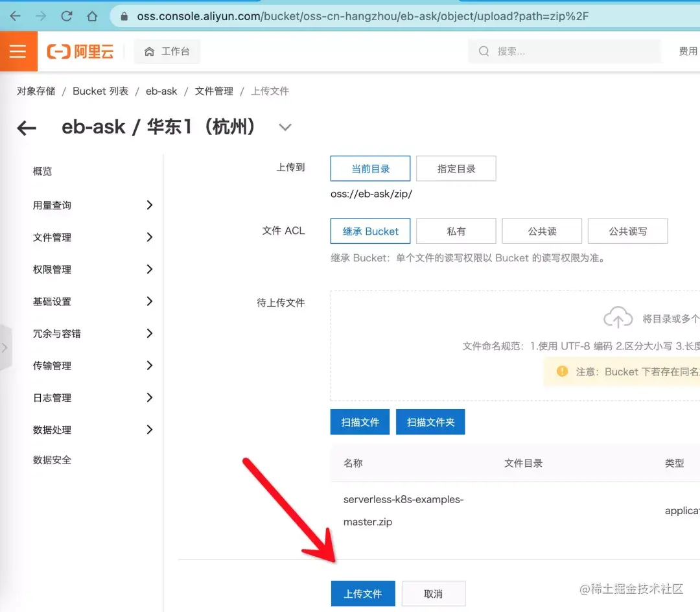
Task: Go to 文件管理 in the breadcrumb
Action: coord(214,91)
